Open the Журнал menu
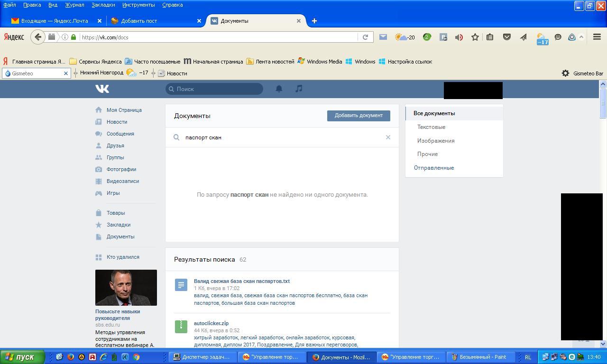Screen dimensions: 607x364 click(74, 5)
